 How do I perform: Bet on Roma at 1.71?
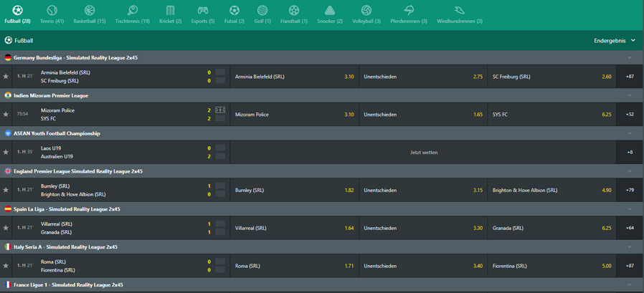pyautogui.click(x=295, y=266)
